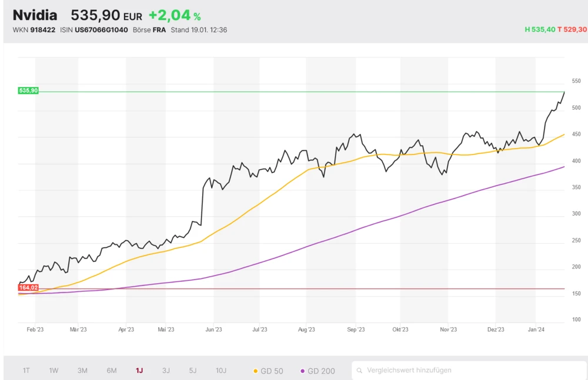The height and width of the screenshot is (380, 588).
Task: Click the search magnifier icon
Action: pyautogui.click(x=359, y=371)
